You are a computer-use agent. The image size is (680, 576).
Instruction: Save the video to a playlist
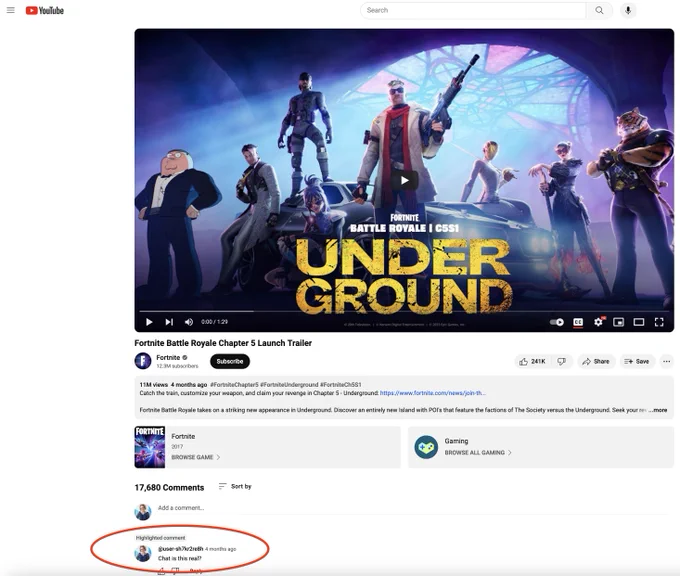click(x=637, y=361)
